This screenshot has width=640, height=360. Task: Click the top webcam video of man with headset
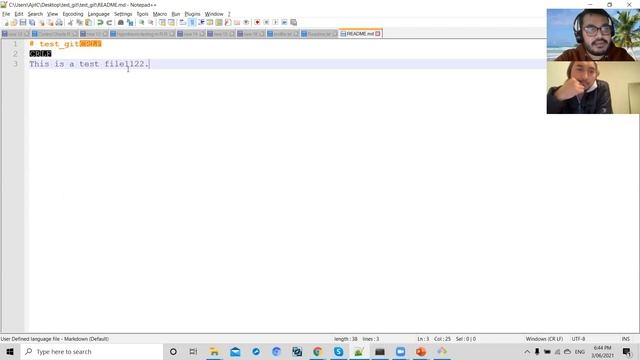[593, 35]
